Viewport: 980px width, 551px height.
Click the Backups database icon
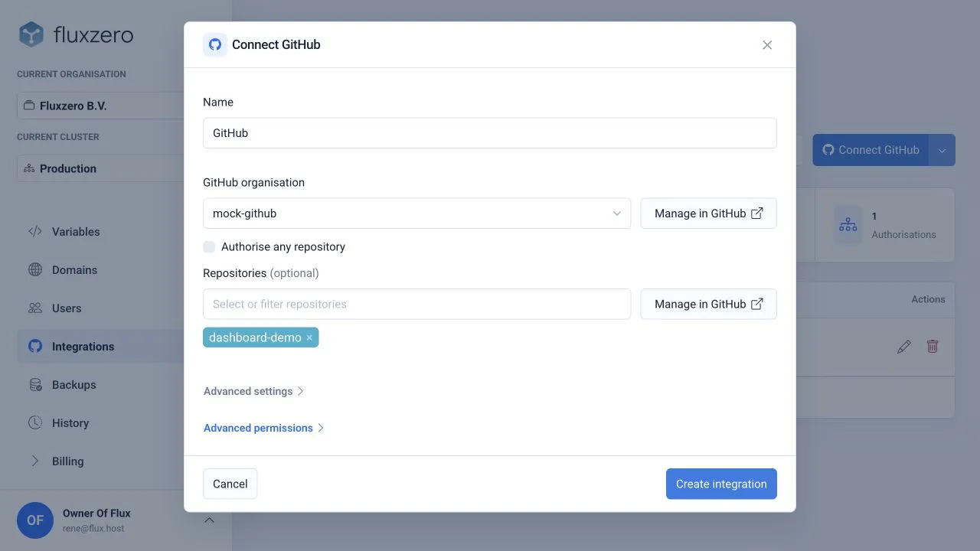[x=35, y=385]
